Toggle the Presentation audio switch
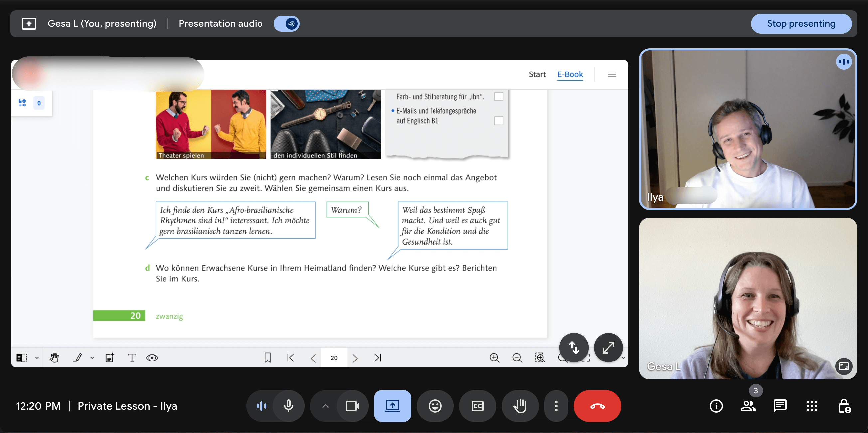 (x=287, y=24)
